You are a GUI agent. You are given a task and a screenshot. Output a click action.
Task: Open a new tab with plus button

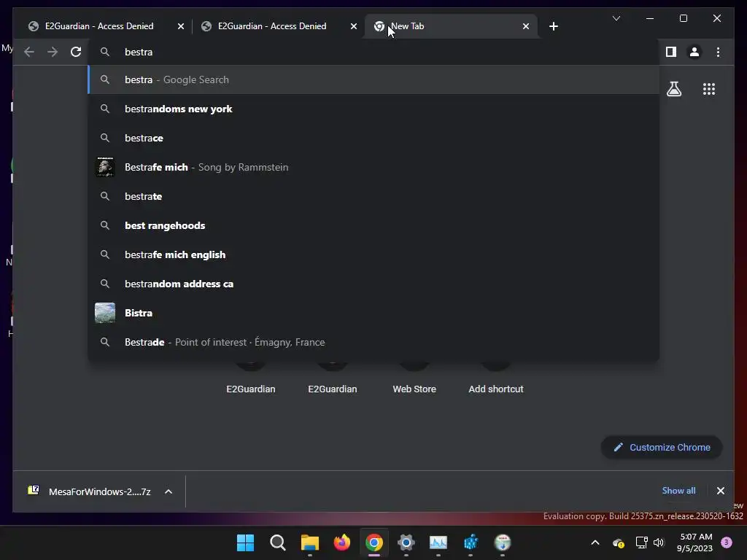[x=553, y=26]
